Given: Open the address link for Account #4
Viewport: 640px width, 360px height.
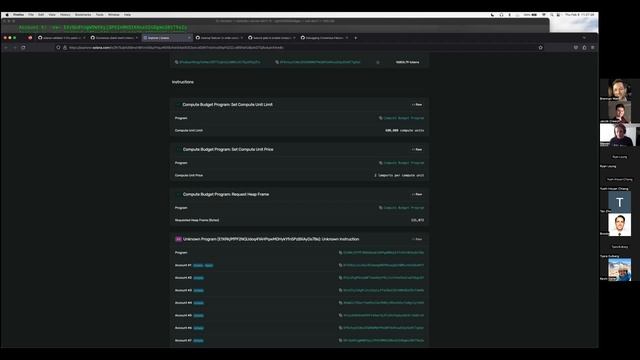Looking at the screenshot, I should (x=383, y=303).
